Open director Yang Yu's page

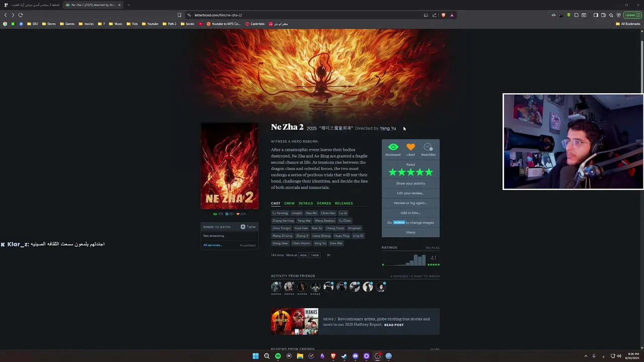(x=388, y=128)
